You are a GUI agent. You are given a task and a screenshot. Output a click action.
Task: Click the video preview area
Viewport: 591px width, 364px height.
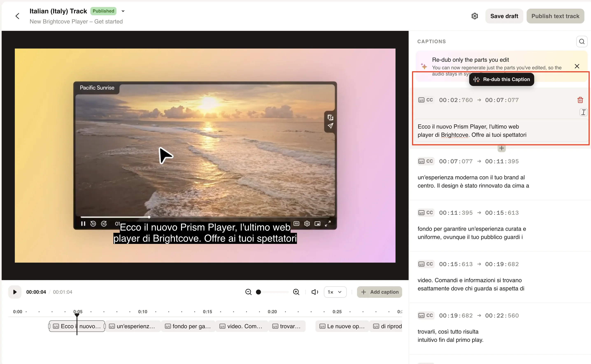tap(205, 155)
